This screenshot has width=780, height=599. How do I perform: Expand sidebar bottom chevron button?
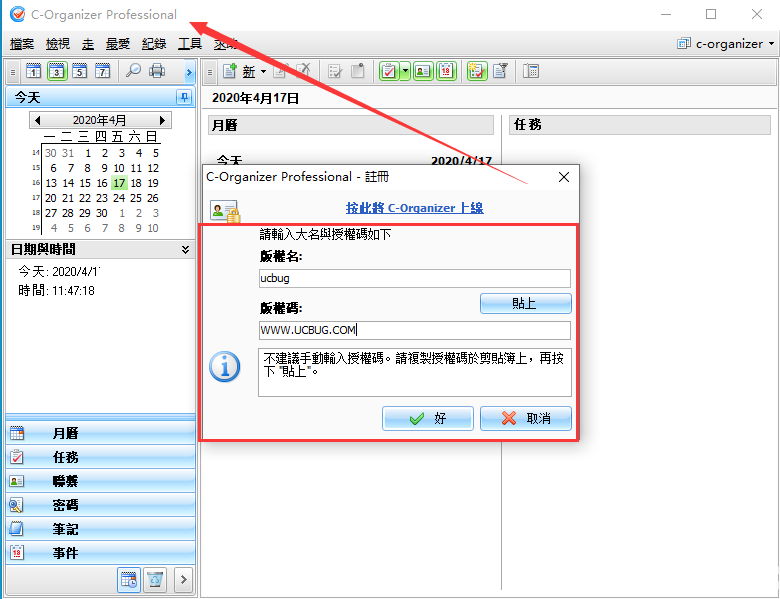coord(184,580)
